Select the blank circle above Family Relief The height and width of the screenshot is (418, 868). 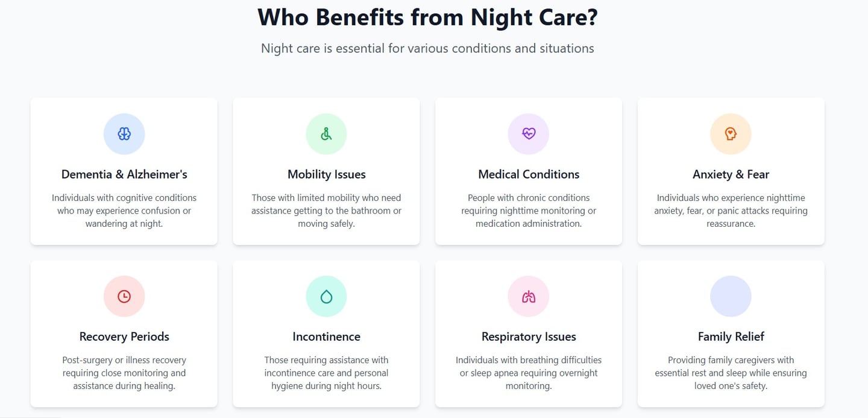[731, 296]
